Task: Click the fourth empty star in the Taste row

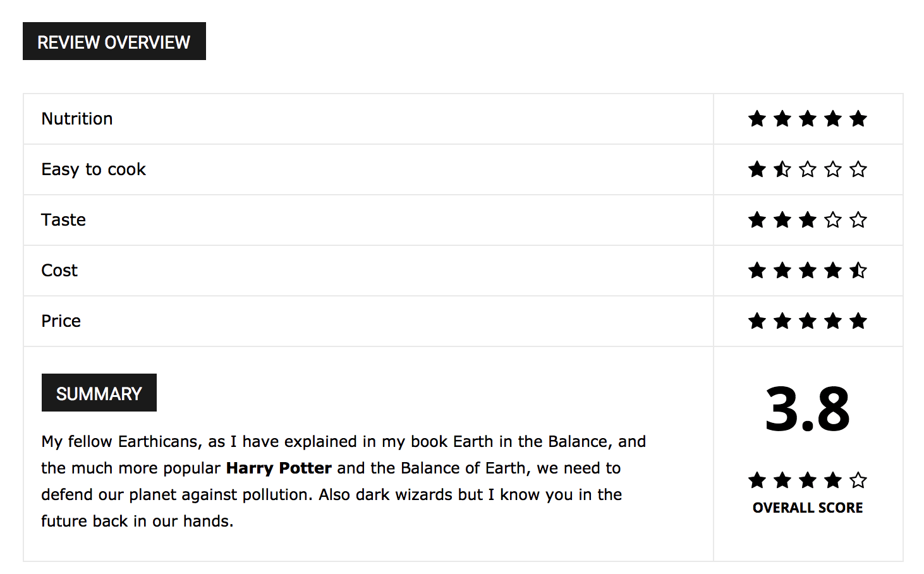Action: pyautogui.click(x=833, y=220)
